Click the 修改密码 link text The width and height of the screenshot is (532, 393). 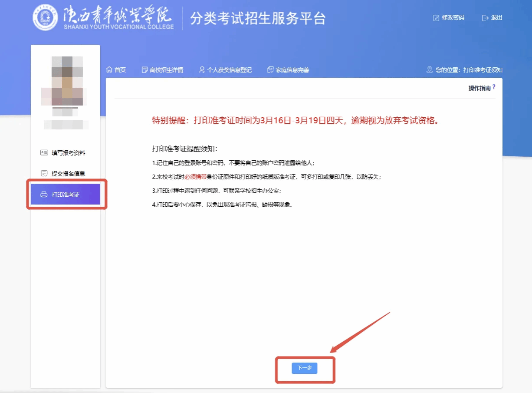(453, 18)
